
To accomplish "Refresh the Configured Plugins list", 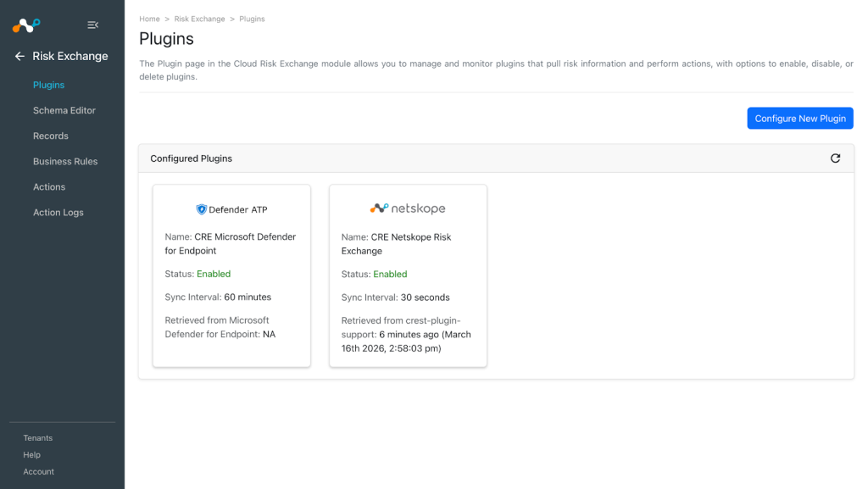I will (x=835, y=158).
